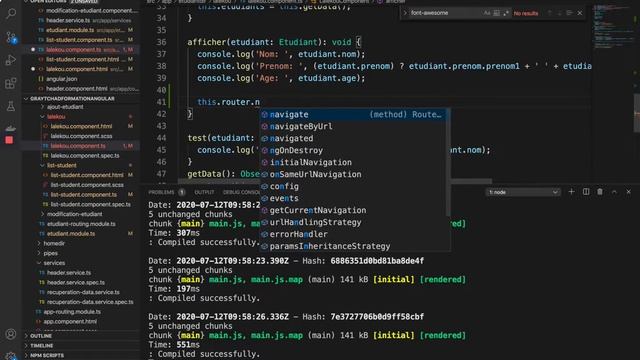This screenshot has height=360, width=640.
Task: Expand the replace toggle in find widget
Action: [405, 13]
